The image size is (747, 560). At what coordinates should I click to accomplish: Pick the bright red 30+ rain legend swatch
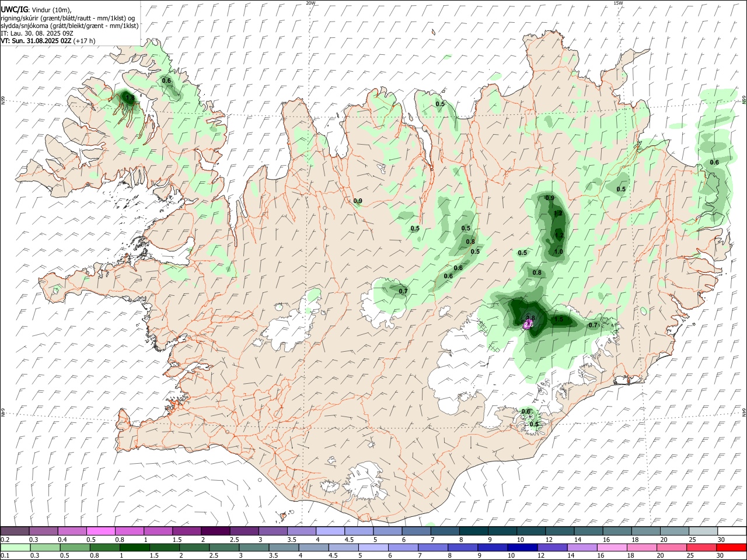[731, 547]
